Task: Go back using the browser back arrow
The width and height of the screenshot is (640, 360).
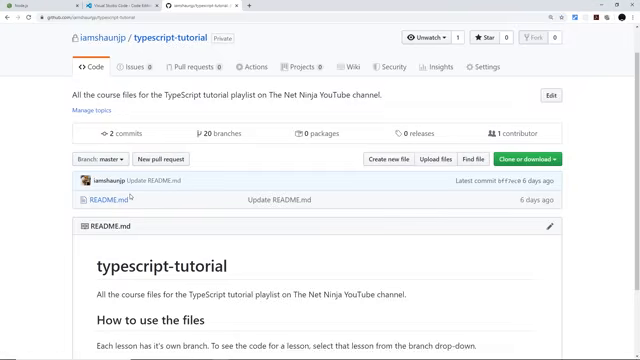Action: click(7, 18)
